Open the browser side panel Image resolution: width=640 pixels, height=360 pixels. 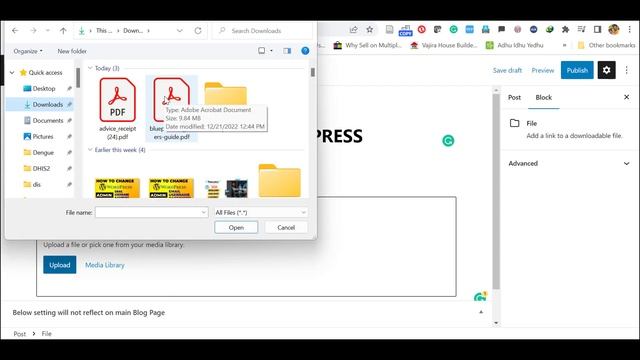(598, 29)
